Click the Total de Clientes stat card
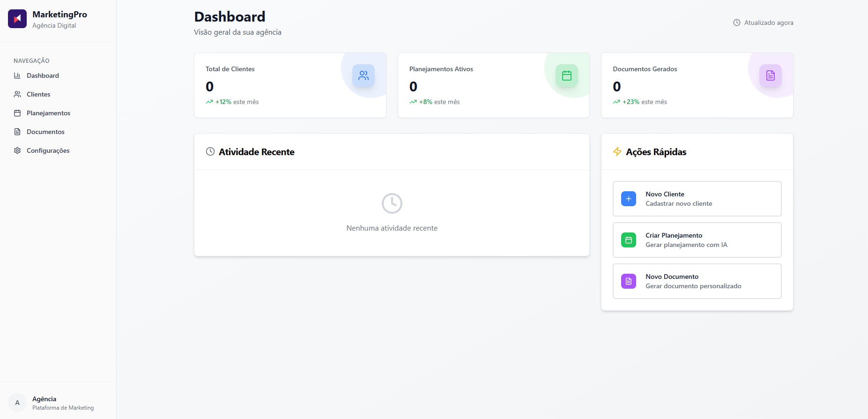Screen dimensions: 868x419 [290, 85]
